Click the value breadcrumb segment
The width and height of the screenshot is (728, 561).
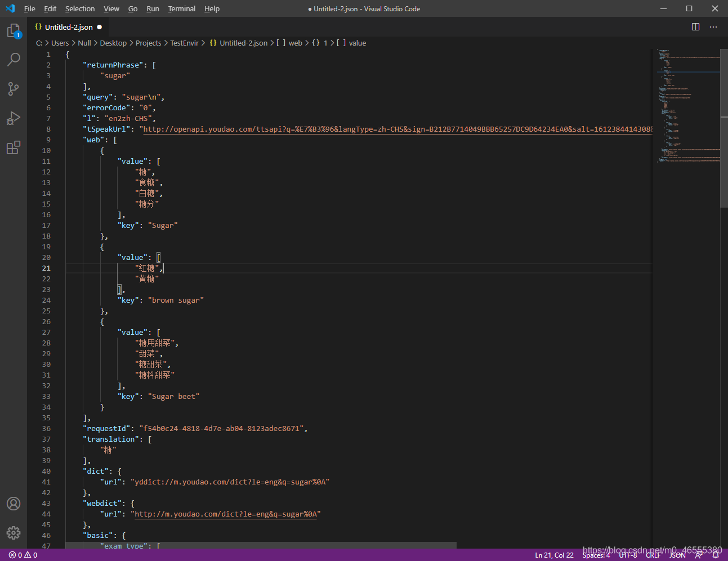[x=351, y=43]
